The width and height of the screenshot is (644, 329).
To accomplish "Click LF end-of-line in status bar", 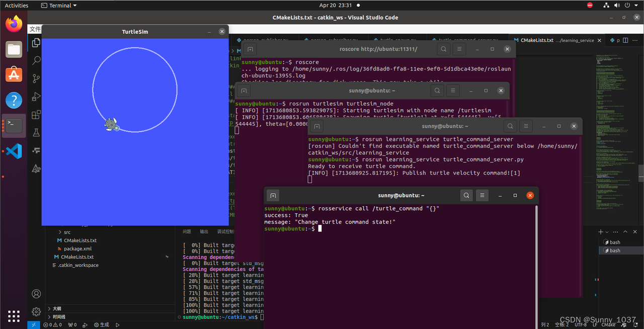I will coord(594,325).
